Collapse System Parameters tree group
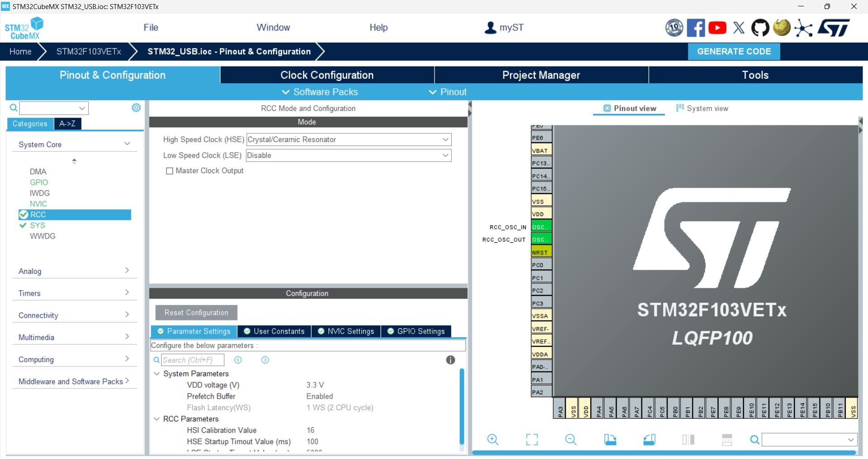This screenshot has height=459, width=868. coord(157,373)
